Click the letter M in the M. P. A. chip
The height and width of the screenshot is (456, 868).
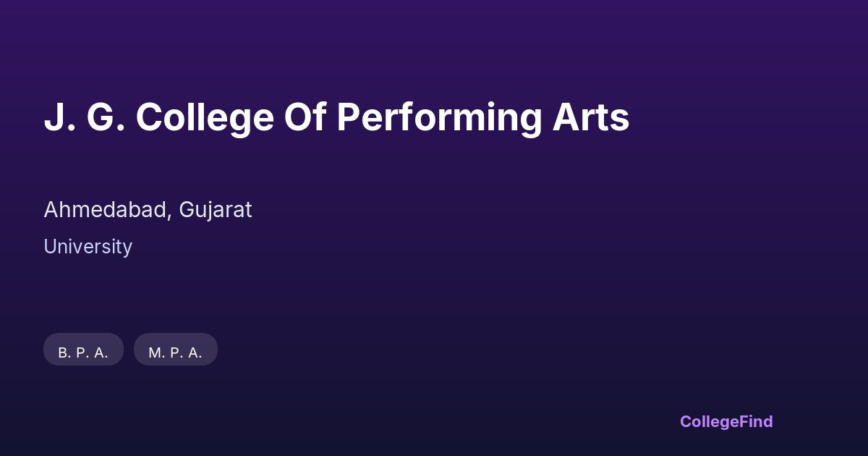154,352
